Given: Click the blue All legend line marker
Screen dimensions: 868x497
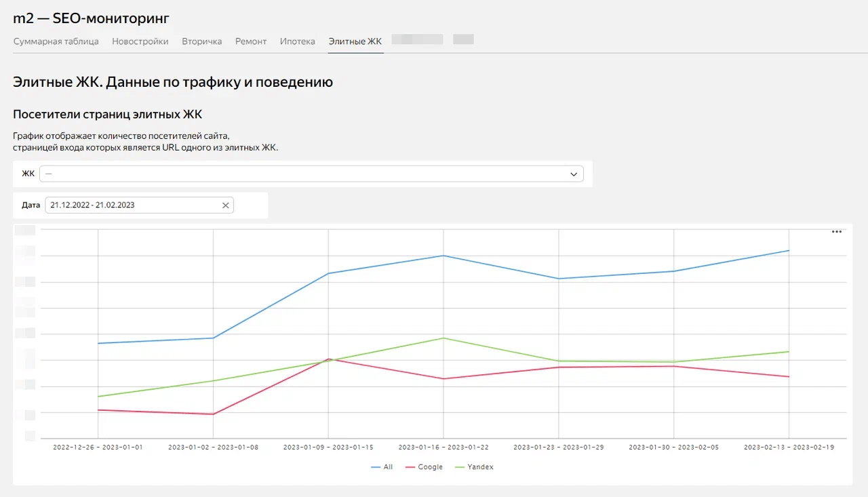Looking at the screenshot, I should (x=376, y=467).
